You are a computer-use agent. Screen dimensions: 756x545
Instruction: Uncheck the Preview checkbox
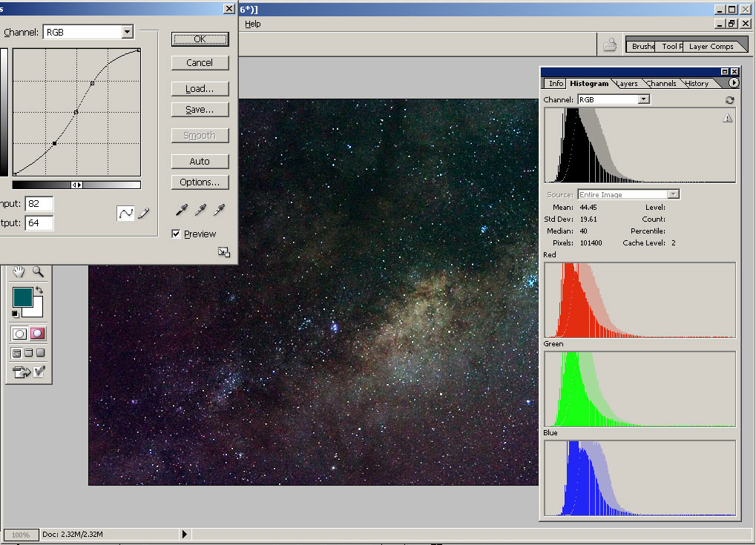coord(176,234)
